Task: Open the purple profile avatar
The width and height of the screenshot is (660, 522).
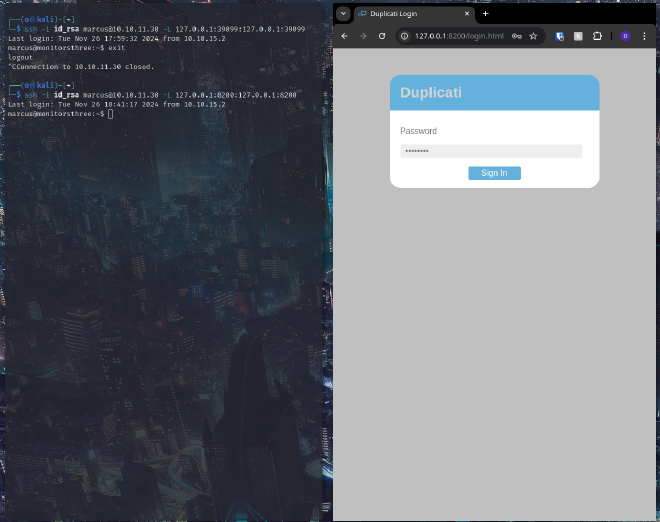Action: [625, 36]
